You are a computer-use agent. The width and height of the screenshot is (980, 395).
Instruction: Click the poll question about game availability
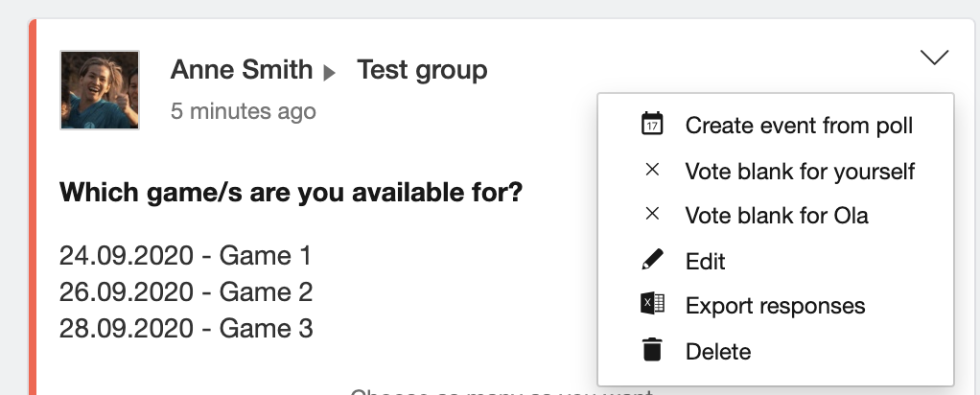[x=291, y=192]
